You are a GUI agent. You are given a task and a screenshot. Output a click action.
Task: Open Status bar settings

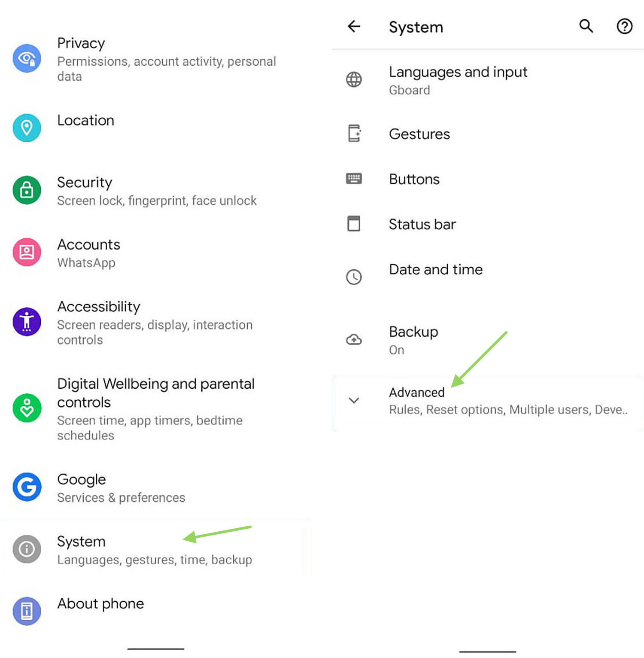(x=488, y=224)
